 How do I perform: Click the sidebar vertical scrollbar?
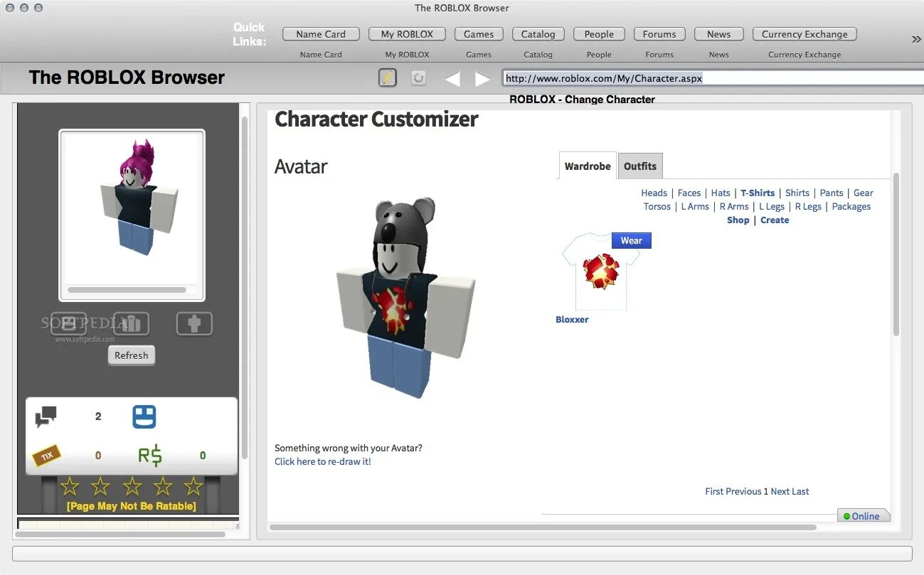[x=245, y=288]
